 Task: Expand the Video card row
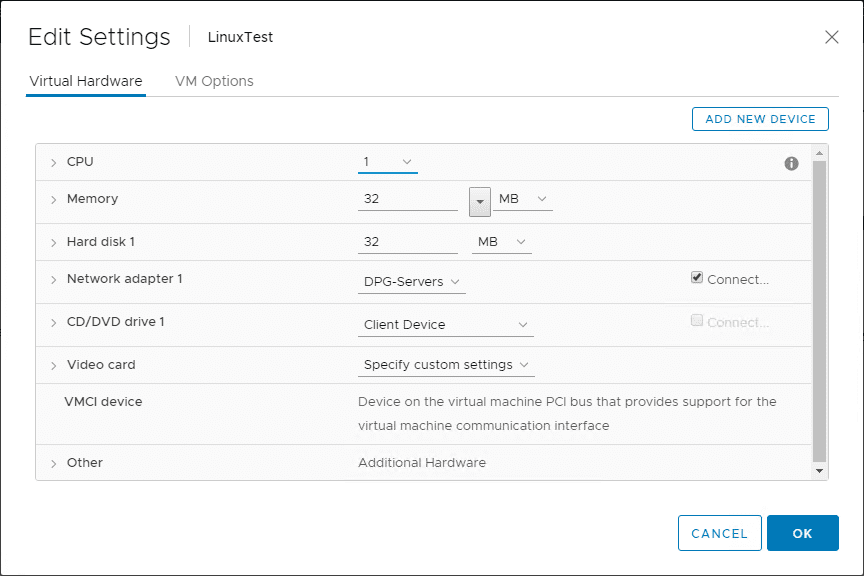click(53, 365)
